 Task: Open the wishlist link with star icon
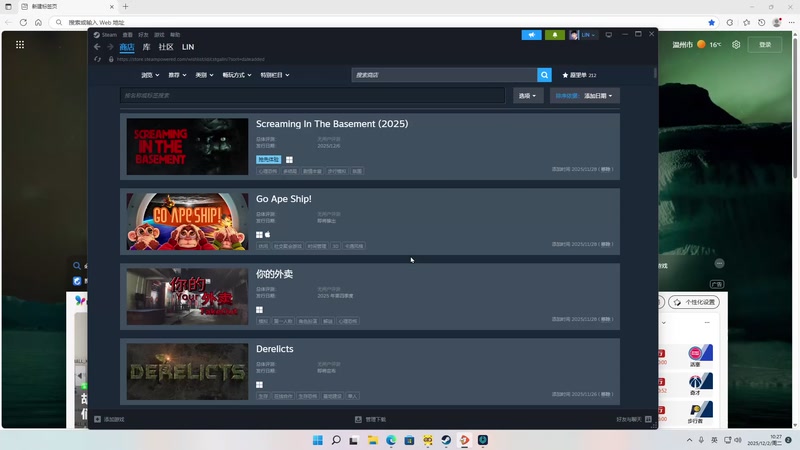pos(579,75)
